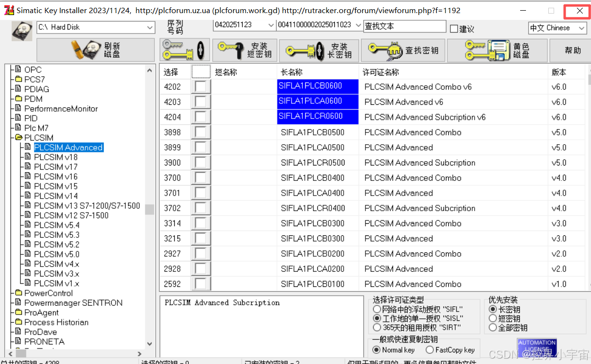
Task: Check the box for row 2927
Action: (x=201, y=254)
